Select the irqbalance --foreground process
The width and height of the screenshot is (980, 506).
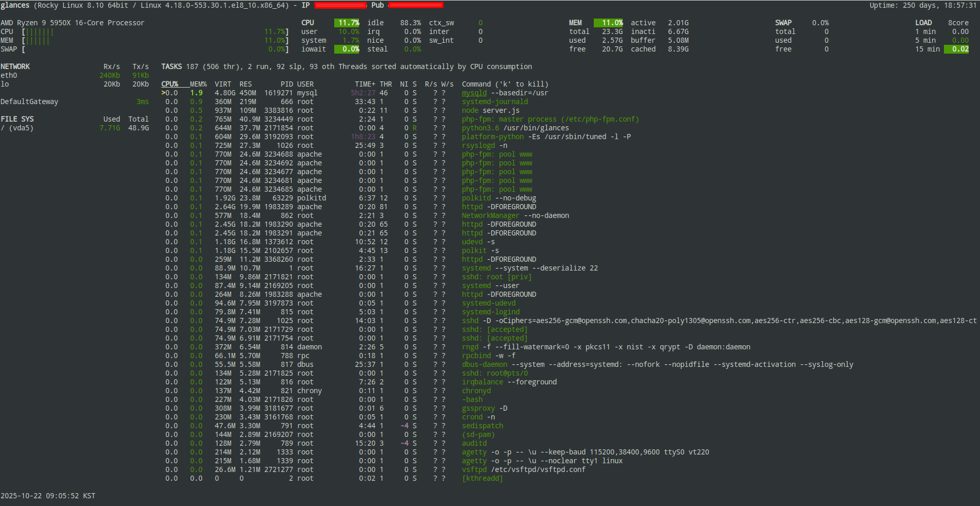(509, 382)
